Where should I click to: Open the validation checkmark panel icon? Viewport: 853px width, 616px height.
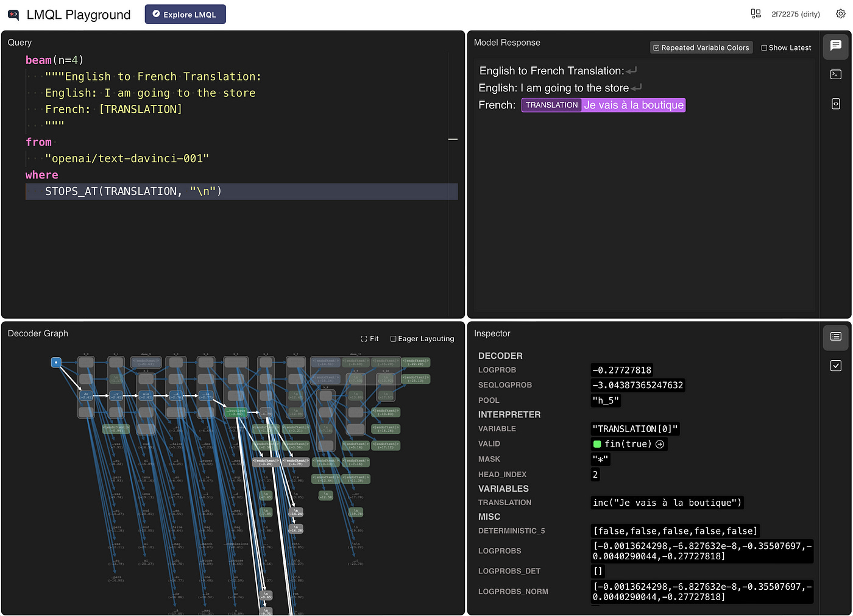point(835,366)
